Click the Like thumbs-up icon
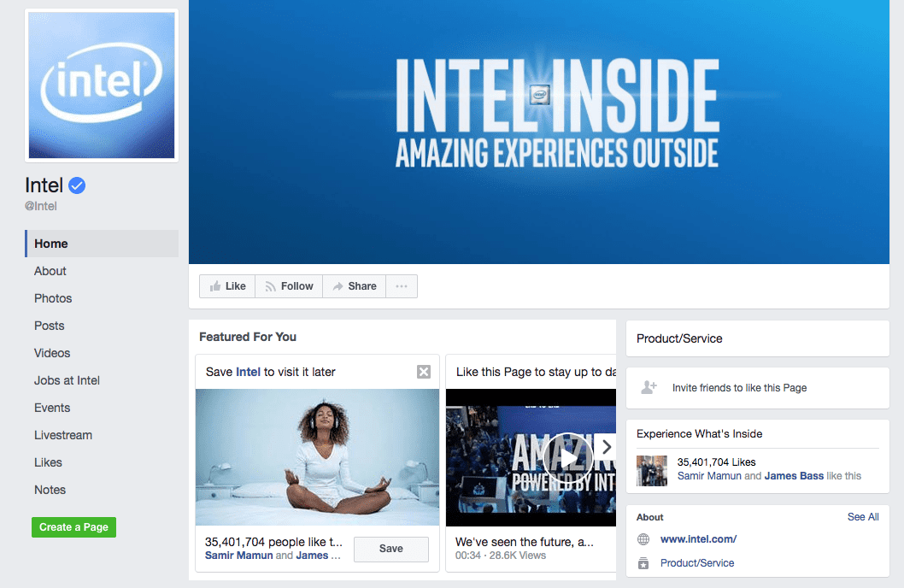Image resolution: width=904 pixels, height=588 pixels. [x=214, y=285]
